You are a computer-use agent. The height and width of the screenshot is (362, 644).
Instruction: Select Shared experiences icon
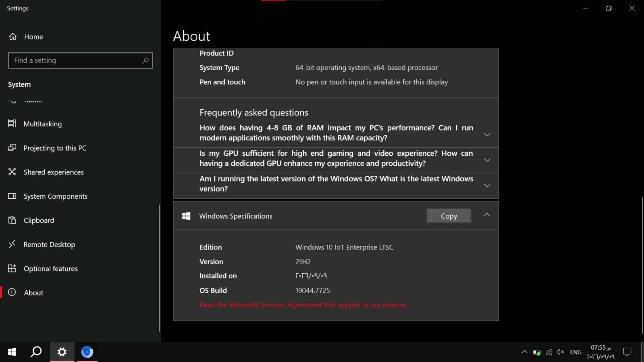click(12, 172)
